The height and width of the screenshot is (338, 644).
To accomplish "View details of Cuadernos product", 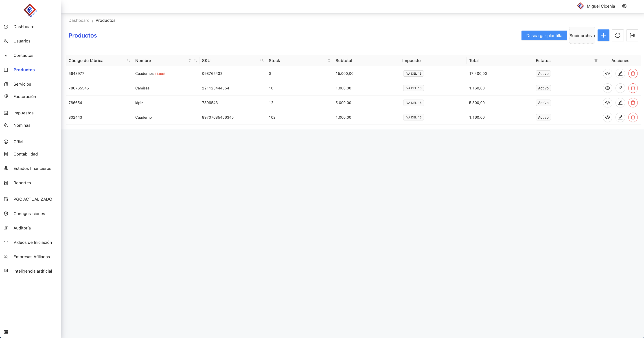I will pos(607,74).
